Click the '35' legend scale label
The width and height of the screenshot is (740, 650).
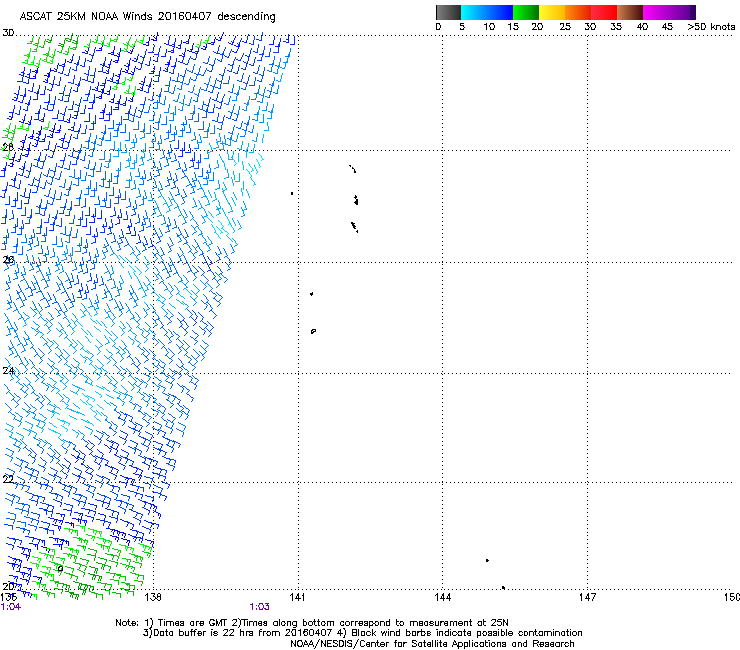(x=616, y=27)
